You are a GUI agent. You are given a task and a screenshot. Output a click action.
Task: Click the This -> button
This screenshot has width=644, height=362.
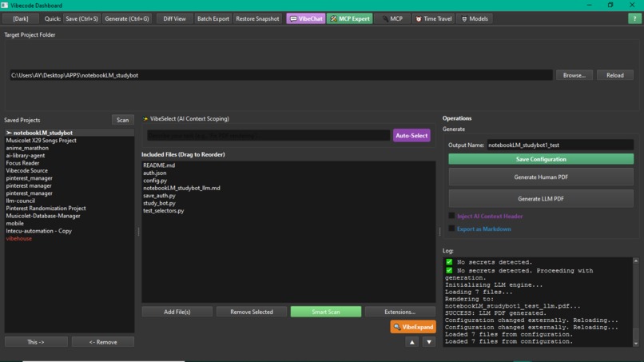36,342
